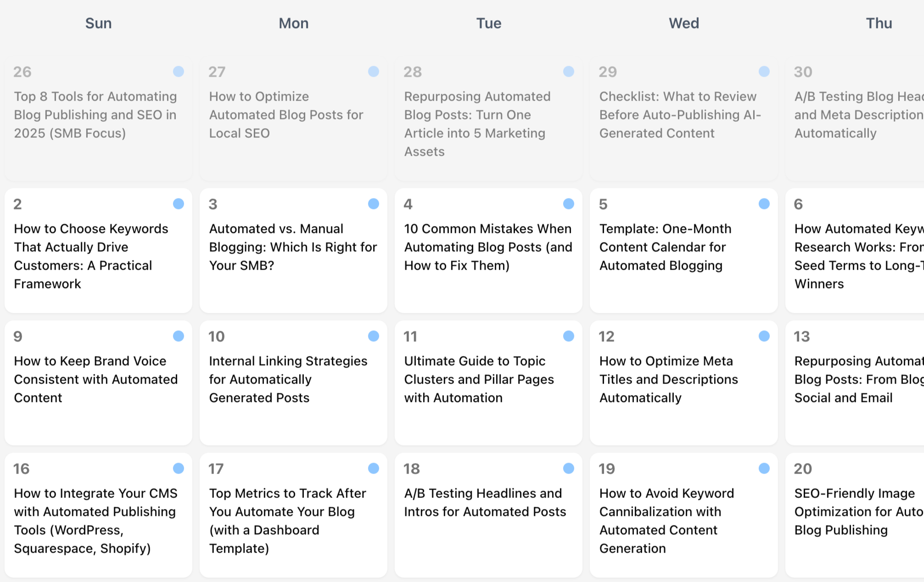Click the blue status dot on October 2
Viewport: 924px width, 582px height.
178,203
